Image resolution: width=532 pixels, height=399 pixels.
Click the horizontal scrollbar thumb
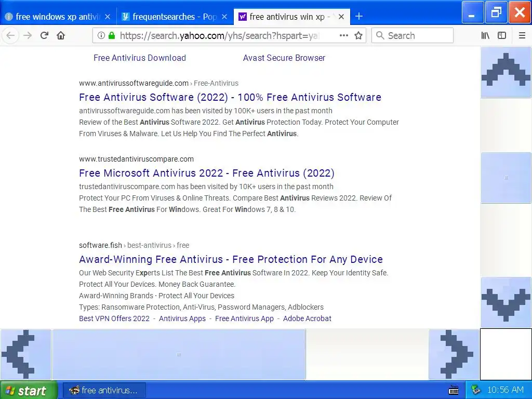point(179,354)
